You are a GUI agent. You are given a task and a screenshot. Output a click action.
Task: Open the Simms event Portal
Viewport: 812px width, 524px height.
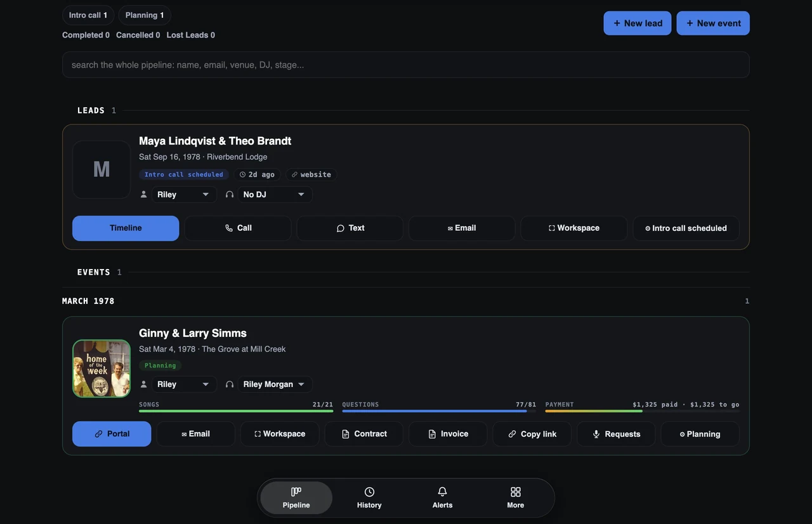point(112,434)
